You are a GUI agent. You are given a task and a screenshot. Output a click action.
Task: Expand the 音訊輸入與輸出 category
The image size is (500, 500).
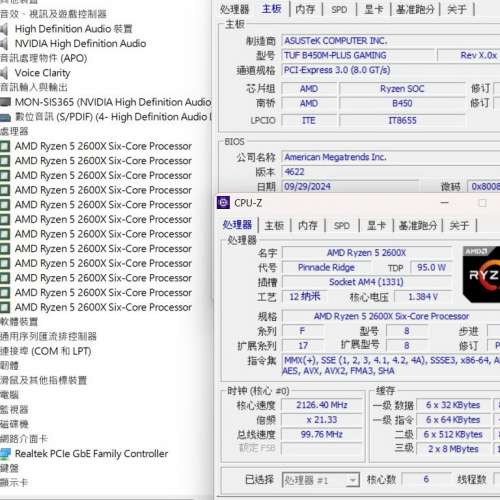pyautogui.click(x=34, y=88)
